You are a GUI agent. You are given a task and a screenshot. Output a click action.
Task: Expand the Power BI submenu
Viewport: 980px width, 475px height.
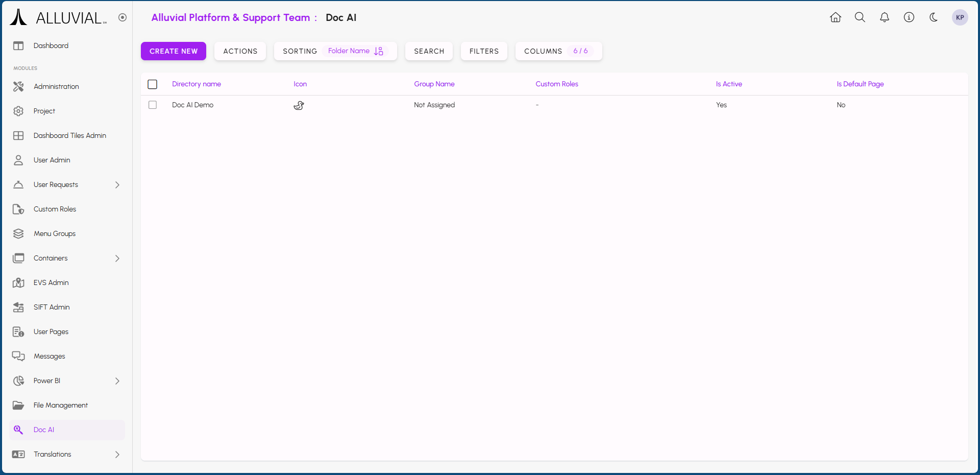(x=117, y=381)
